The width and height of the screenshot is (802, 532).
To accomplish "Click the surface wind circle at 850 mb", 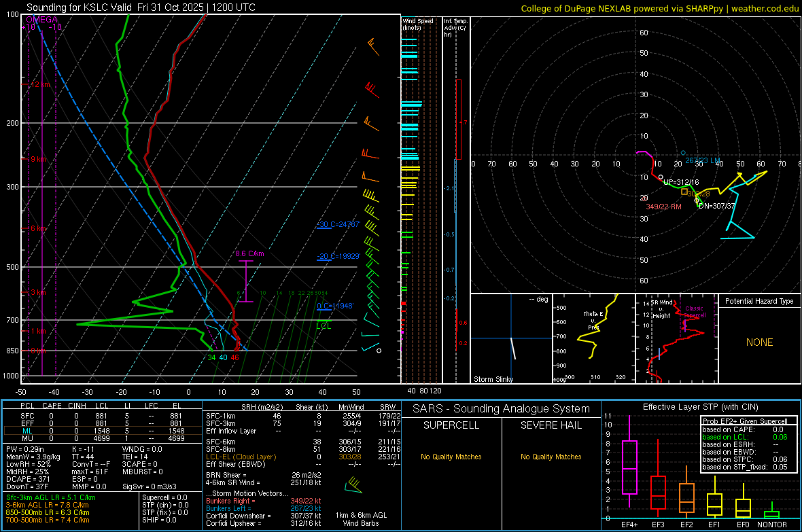I will (379, 351).
